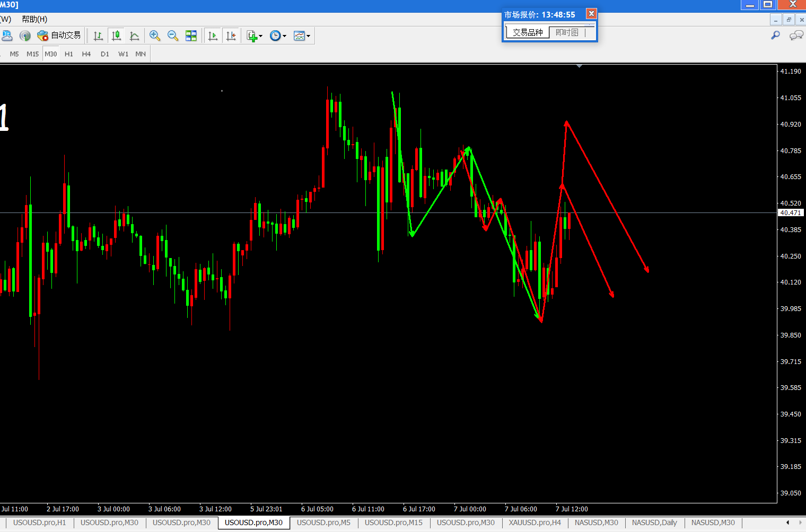Click the current price label 40.471
Screen dimensions: 806x532
[x=791, y=212]
